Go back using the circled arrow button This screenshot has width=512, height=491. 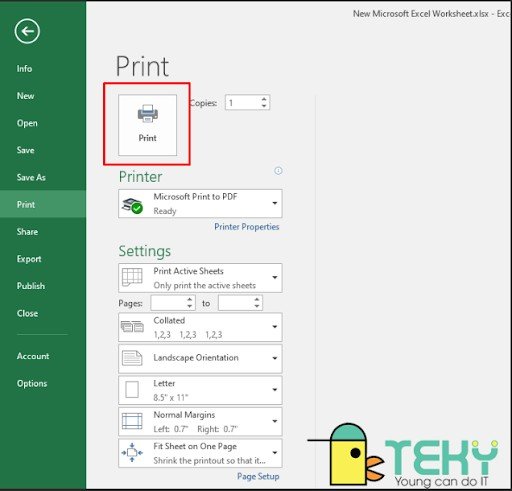27,31
